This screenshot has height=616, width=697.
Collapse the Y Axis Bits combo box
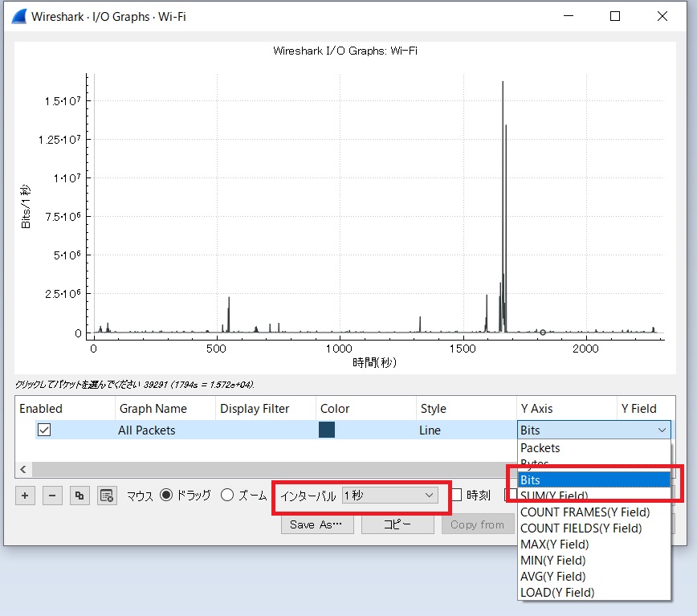(594, 430)
